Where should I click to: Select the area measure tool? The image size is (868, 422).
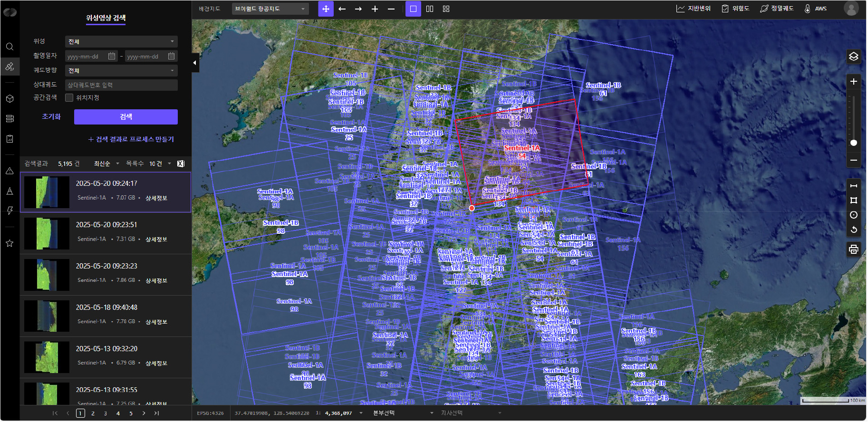854,201
